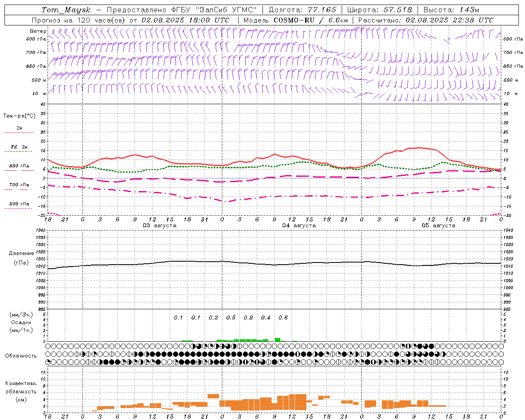The image size is (525, 420).
Task: Click the Тем-ра(°C) axis title
Action: (x=19, y=116)
